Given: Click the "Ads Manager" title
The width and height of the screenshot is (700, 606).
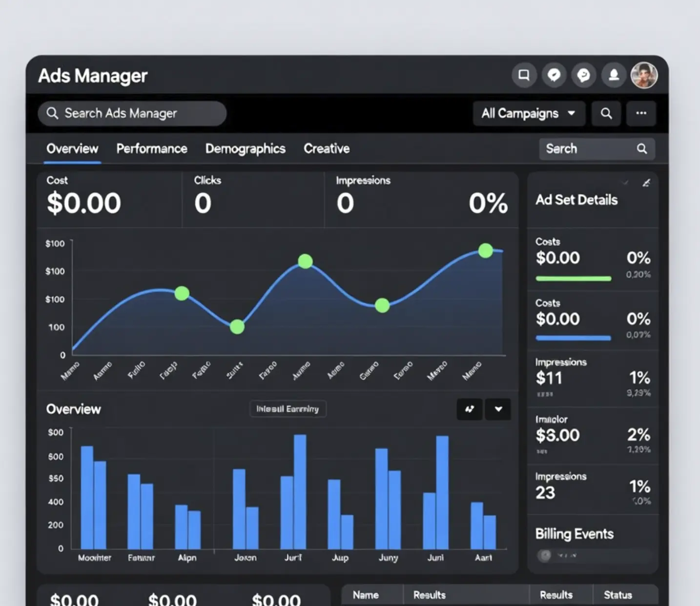Looking at the screenshot, I should click(x=93, y=76).
